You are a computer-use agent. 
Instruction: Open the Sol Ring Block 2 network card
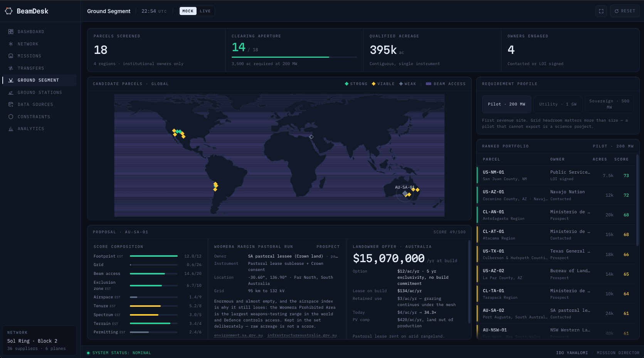point(40,340)
